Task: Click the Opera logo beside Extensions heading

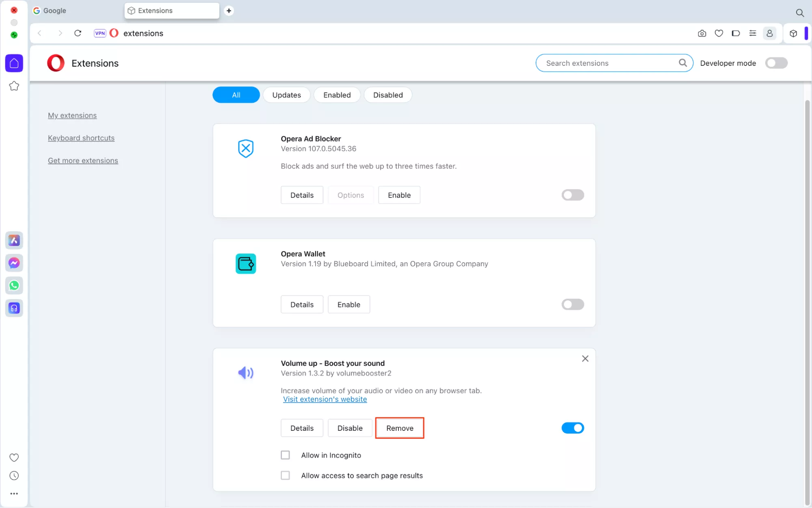Action: pos(56,63)
